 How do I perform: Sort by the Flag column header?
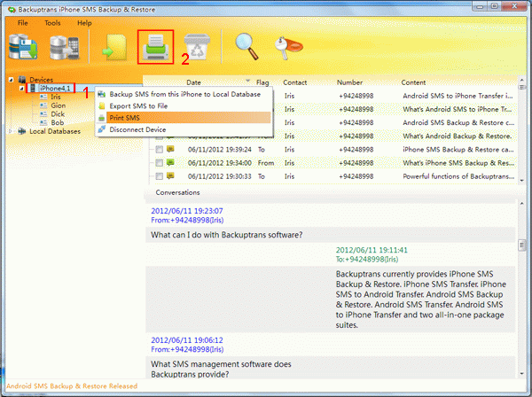(x=262, y=82)
